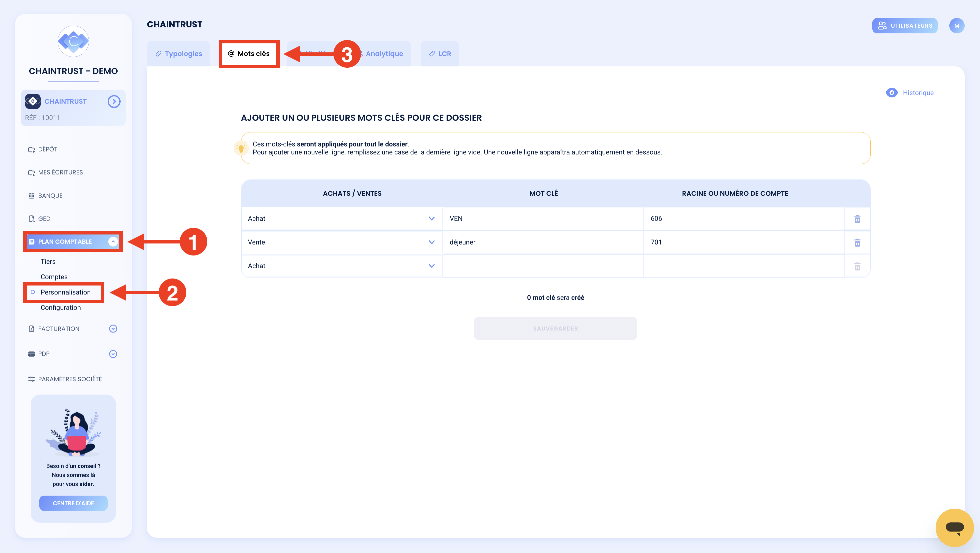
Task: Click the MOT CLÉ column header
Action: click(x=543, y=193)
